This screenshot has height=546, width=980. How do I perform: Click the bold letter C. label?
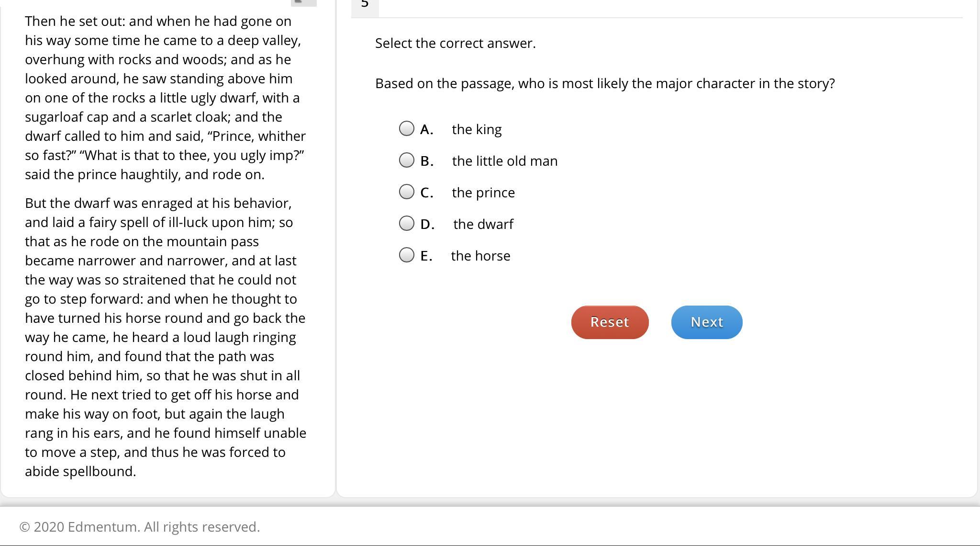click(x=427, y=193)
